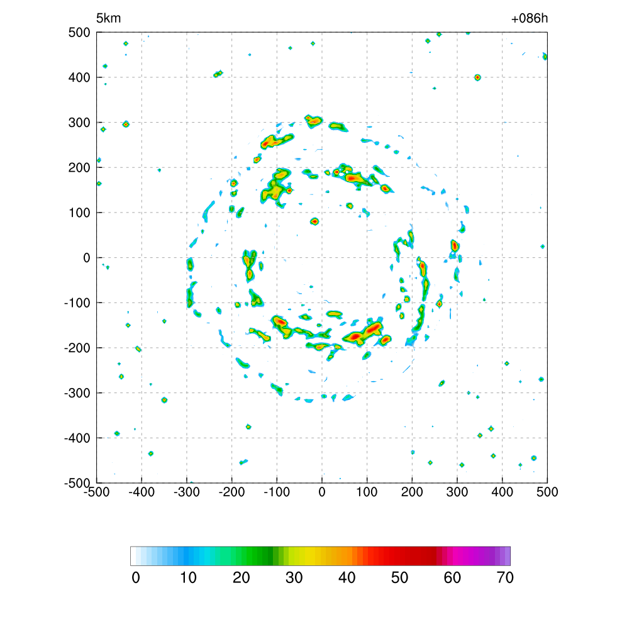Click the colorbar label '20'

pos(241,578)
